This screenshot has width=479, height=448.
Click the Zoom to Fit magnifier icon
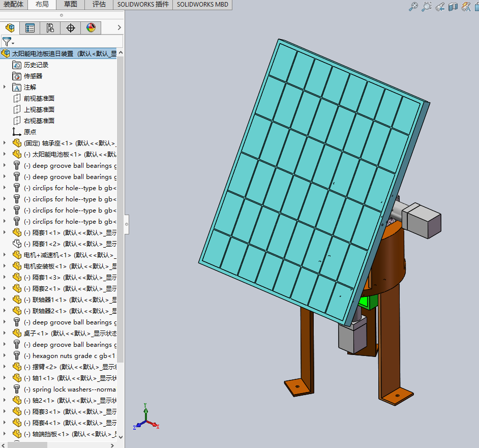click(x=413, y=7)
